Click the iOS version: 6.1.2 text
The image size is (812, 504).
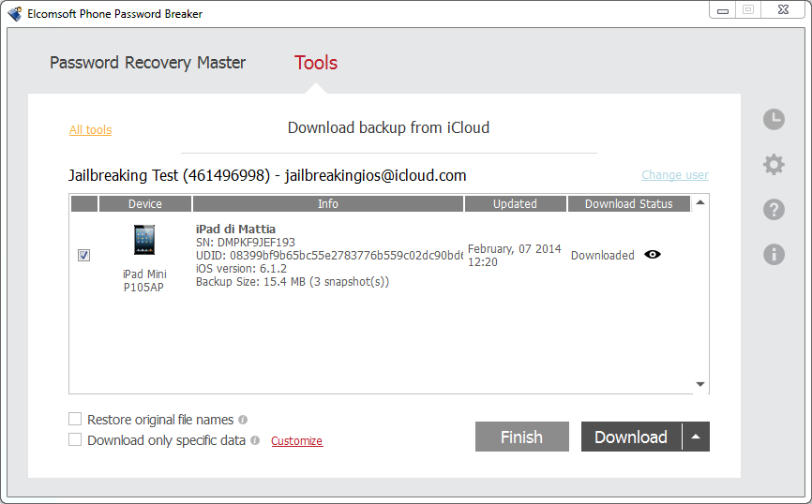tap(241, 269)
